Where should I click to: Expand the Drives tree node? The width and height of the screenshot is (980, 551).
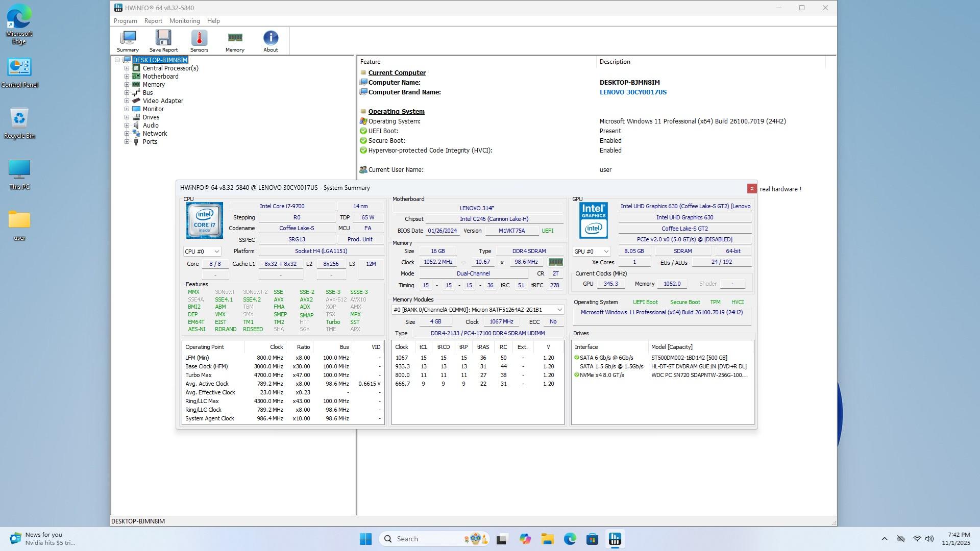[127, 117]
